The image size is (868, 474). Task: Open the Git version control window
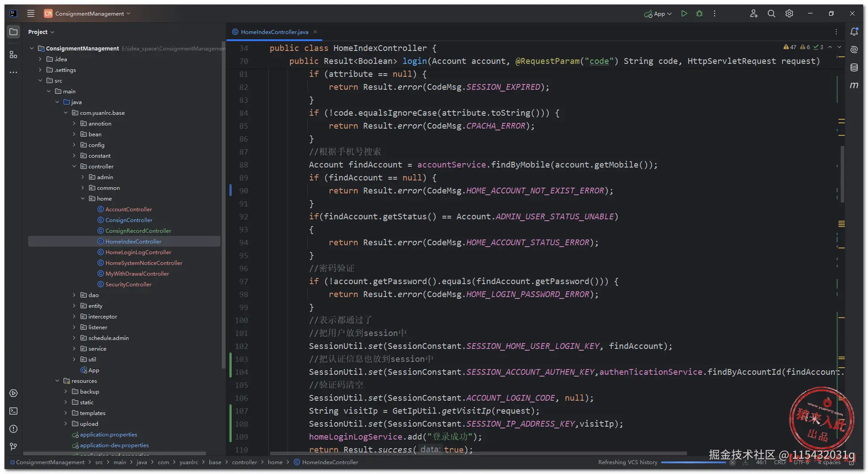click(x=13, y=447)
